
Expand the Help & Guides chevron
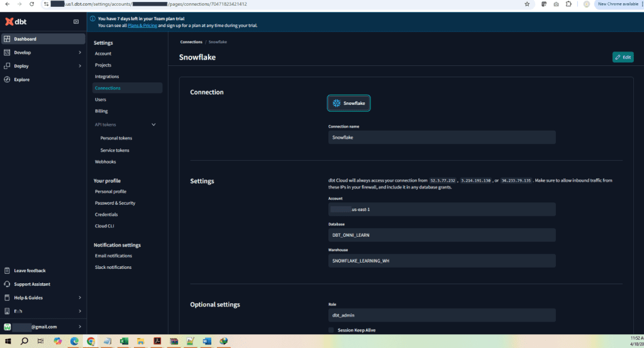tap(80, 298)
